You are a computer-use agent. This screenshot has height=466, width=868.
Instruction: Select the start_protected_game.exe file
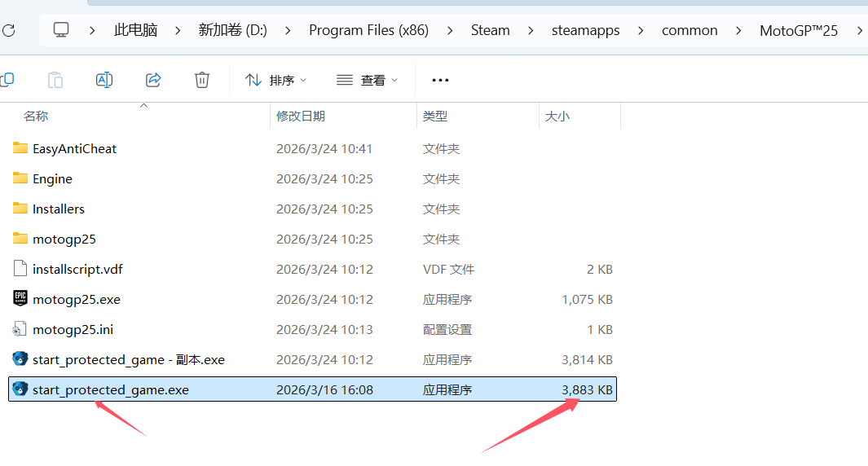click(x=111, y=389)
